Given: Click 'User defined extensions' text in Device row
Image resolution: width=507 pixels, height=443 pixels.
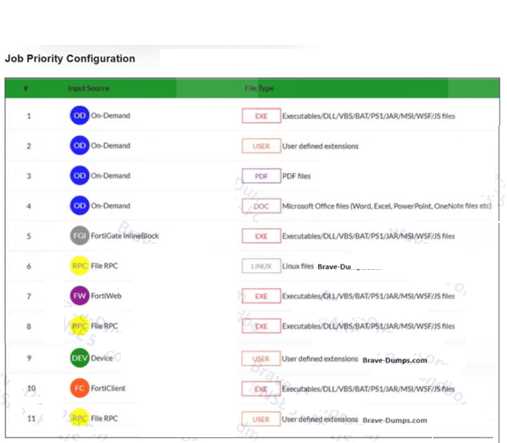Looking at the screenshot, I should pos(320,359).
